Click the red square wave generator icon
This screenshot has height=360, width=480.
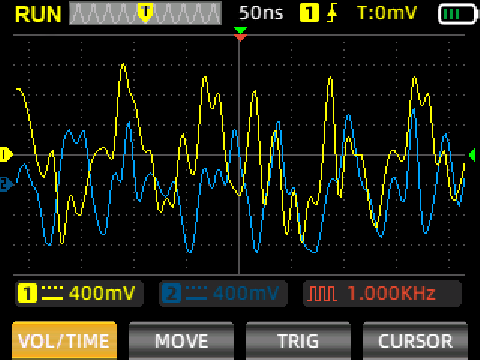pos(321,293)
